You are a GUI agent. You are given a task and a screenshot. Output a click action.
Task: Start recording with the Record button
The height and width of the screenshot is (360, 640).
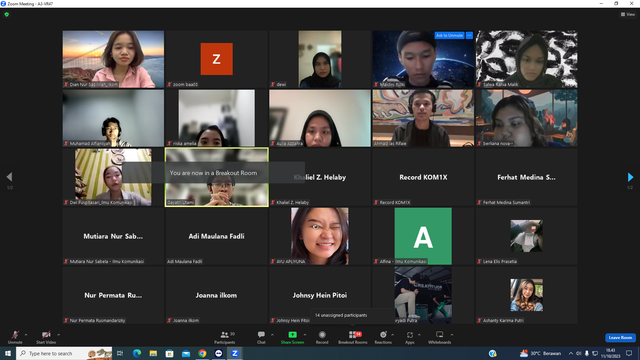coord(322,337)
